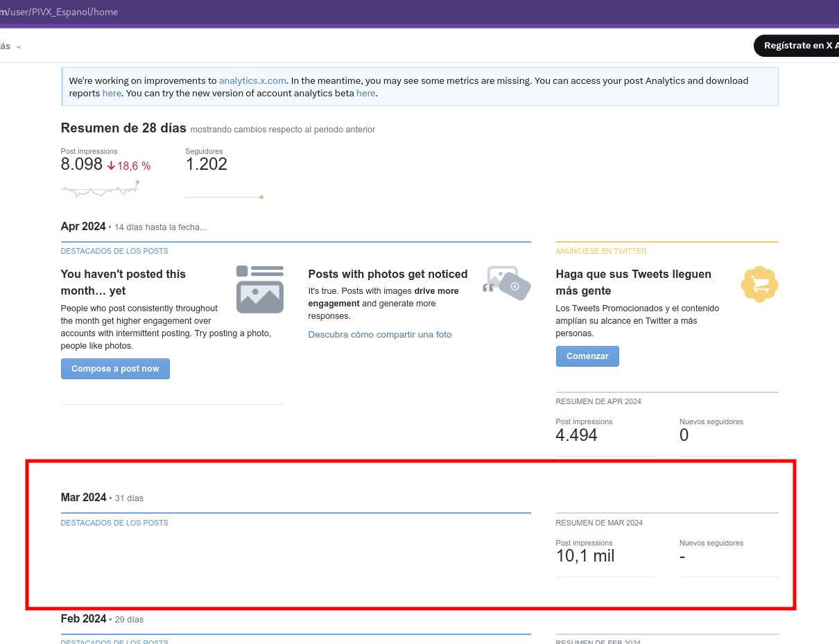Image resolution: width=839 pixels, height=644 pixels.
Task: Click the 1.202 Seguidores value
Action: 207,164
